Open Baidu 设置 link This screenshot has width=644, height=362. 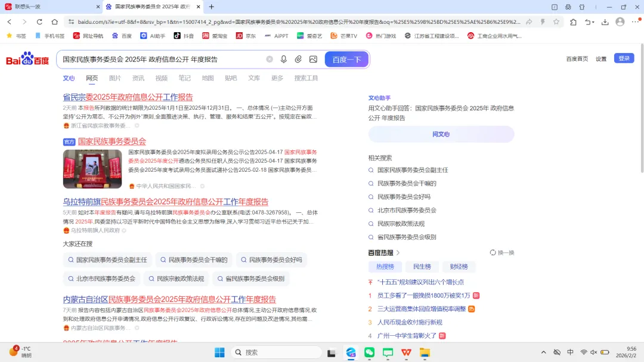[601, 59]
